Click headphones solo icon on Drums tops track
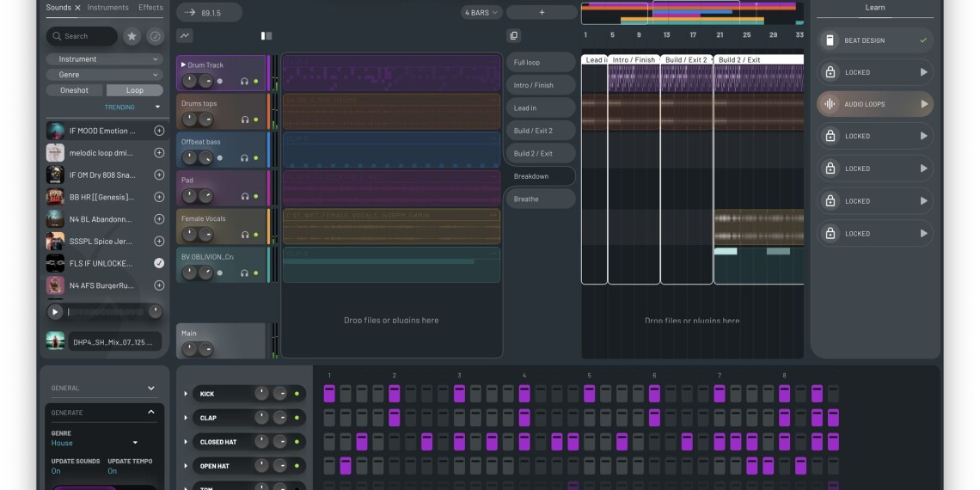This screenshot has height=490, width=980. pos(244,119)
